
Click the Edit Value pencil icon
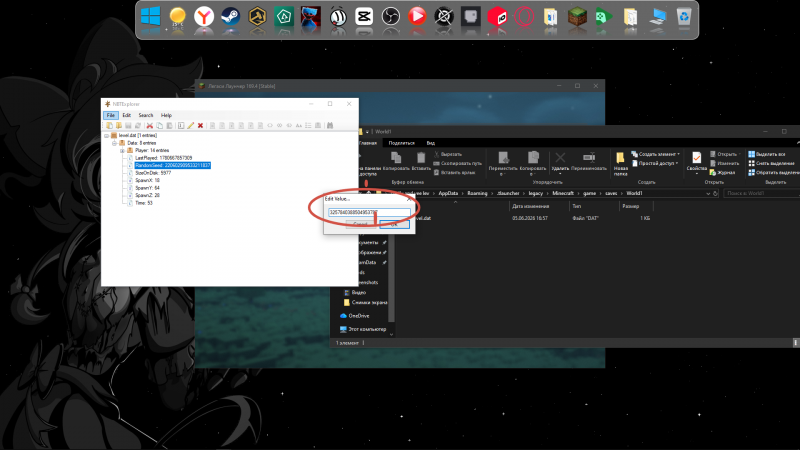[x=191, y=126]
